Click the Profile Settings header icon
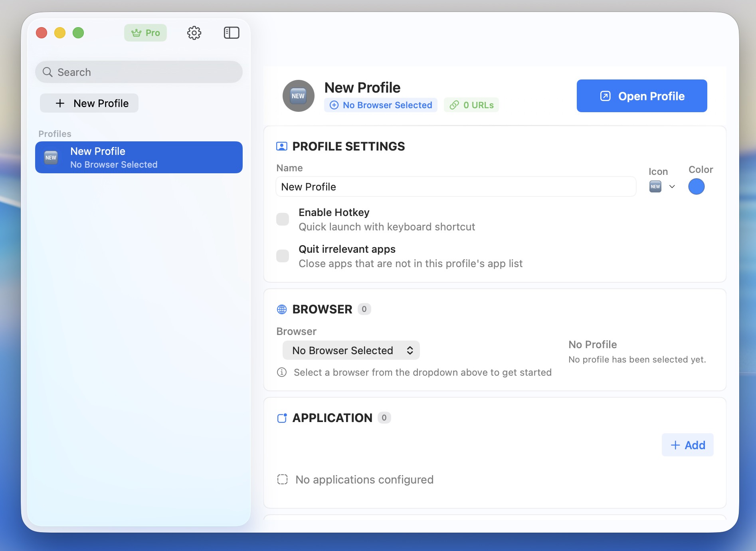This screenshot has height=551, width=756. pyautogui.click(x=282, y=147)
